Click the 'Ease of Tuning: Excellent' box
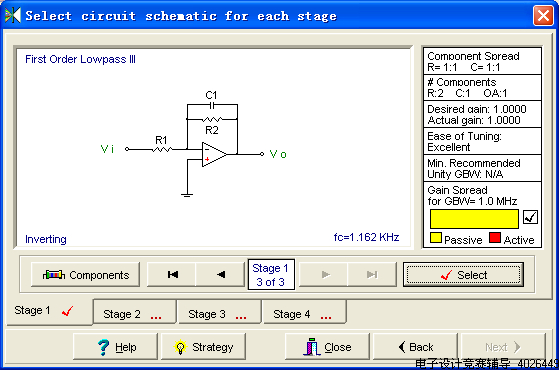The image size is (559, 370). pyautogui.click(x=482, y=142)
